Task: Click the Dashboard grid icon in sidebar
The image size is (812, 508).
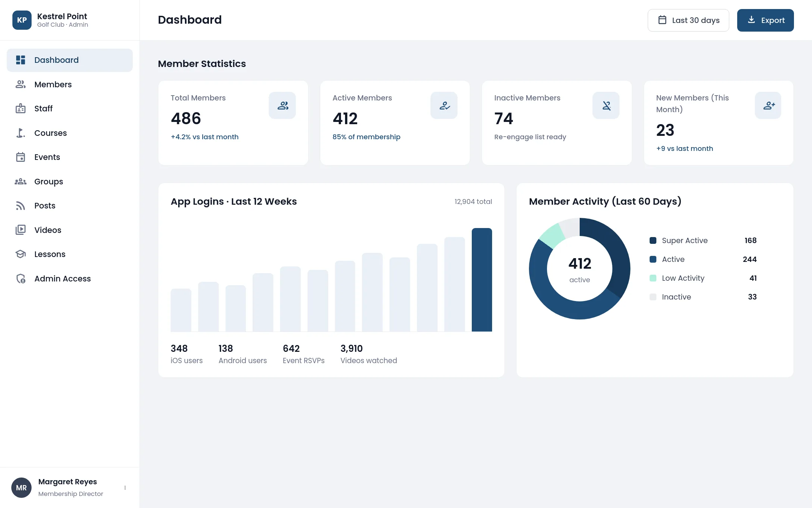Action: click(x=21, y=60)
